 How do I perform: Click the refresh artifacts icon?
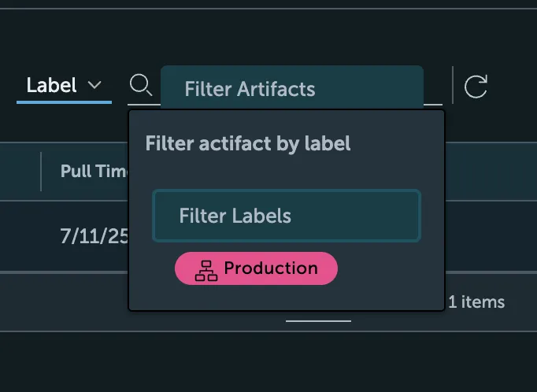pos(476,86)
